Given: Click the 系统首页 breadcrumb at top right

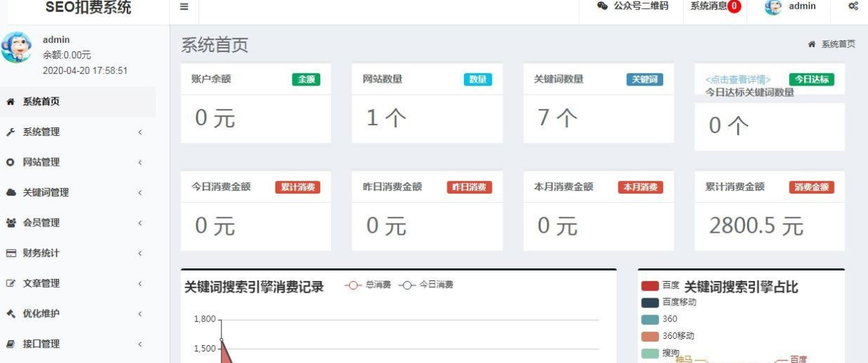Looking at the screenshot, I should click(x=837, y=44).
